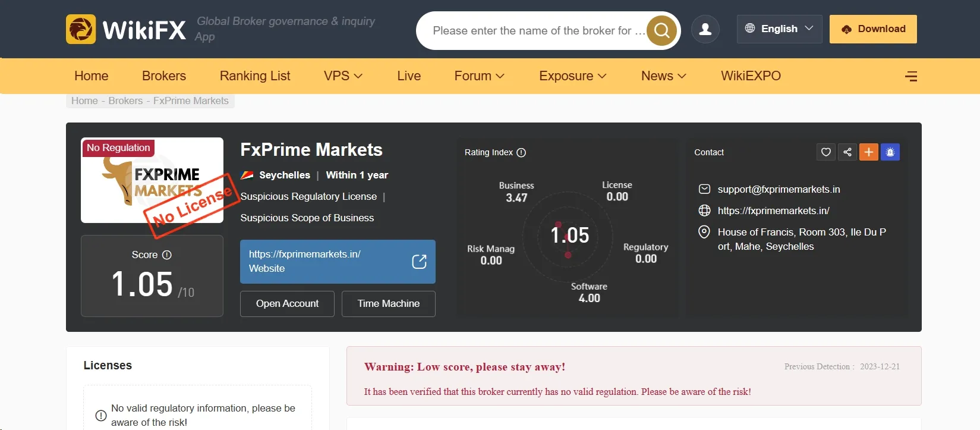Click the Suspicious Scope of Business label

[307, 218]
